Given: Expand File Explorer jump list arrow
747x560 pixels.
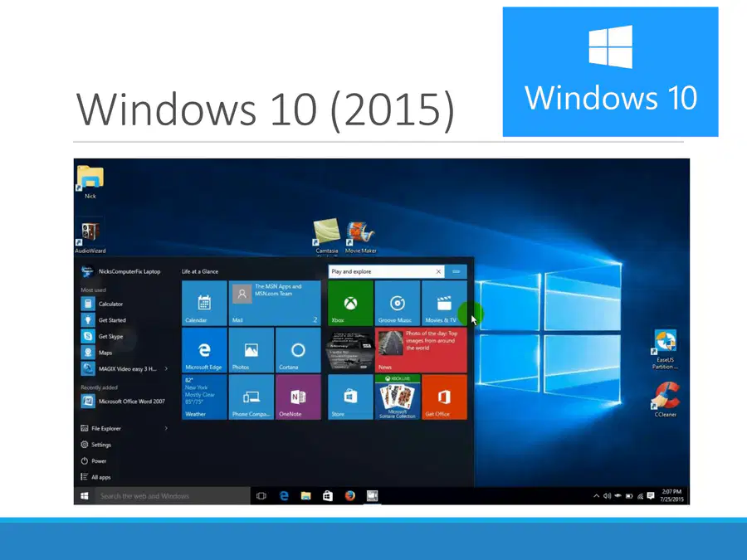Looking at the screenshot, I should (x=166, y=428).
